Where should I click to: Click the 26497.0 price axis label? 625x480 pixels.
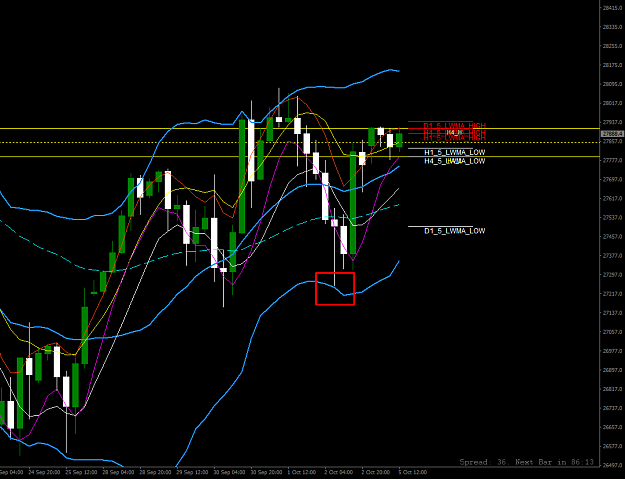(613, 465)
